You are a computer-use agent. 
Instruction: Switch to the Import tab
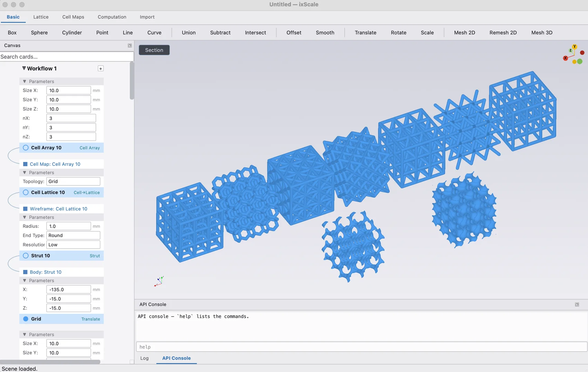click(x=147, y=17)
